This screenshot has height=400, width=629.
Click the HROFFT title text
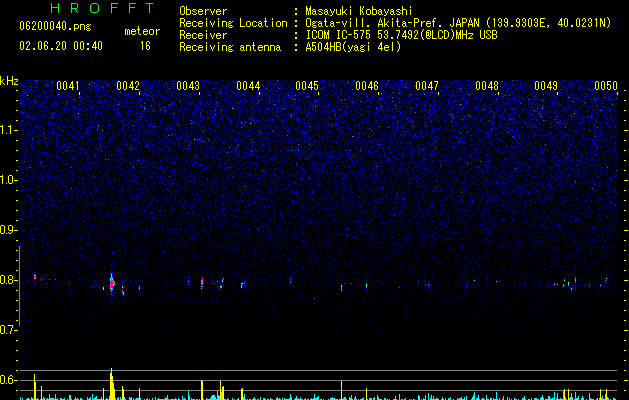[102, 8]
